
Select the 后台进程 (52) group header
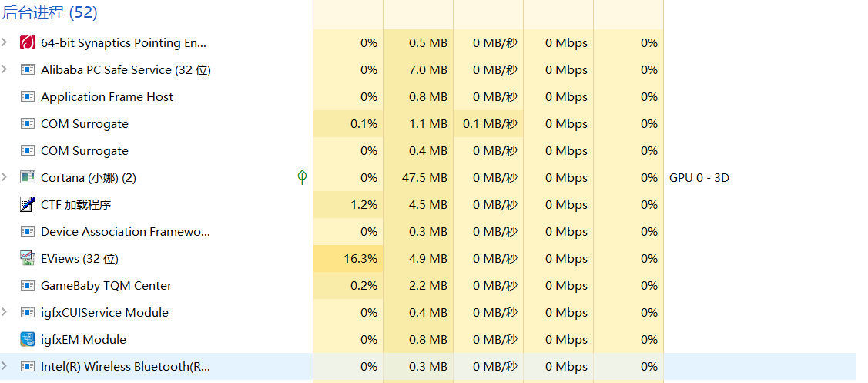click(x=50, y=13)
